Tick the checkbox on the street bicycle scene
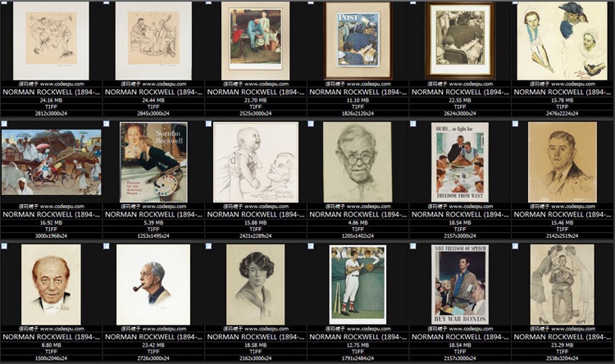This screenshot has width=615, height=364. click(x=4, y=124)
